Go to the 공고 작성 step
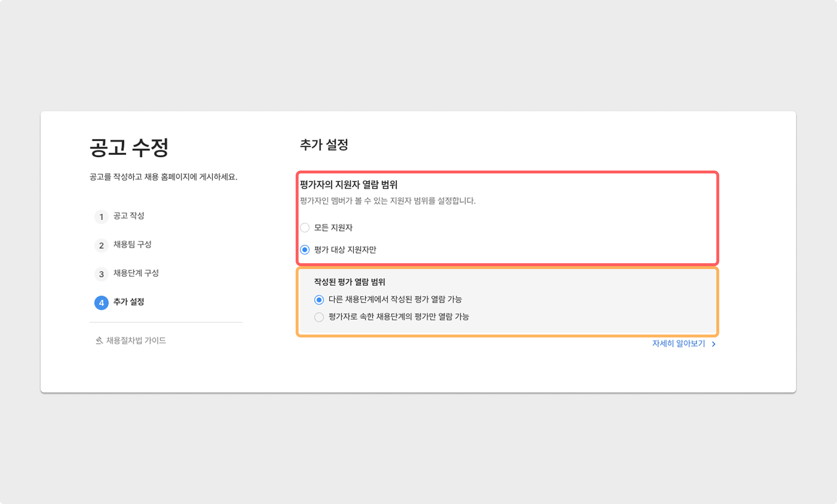 129,216
